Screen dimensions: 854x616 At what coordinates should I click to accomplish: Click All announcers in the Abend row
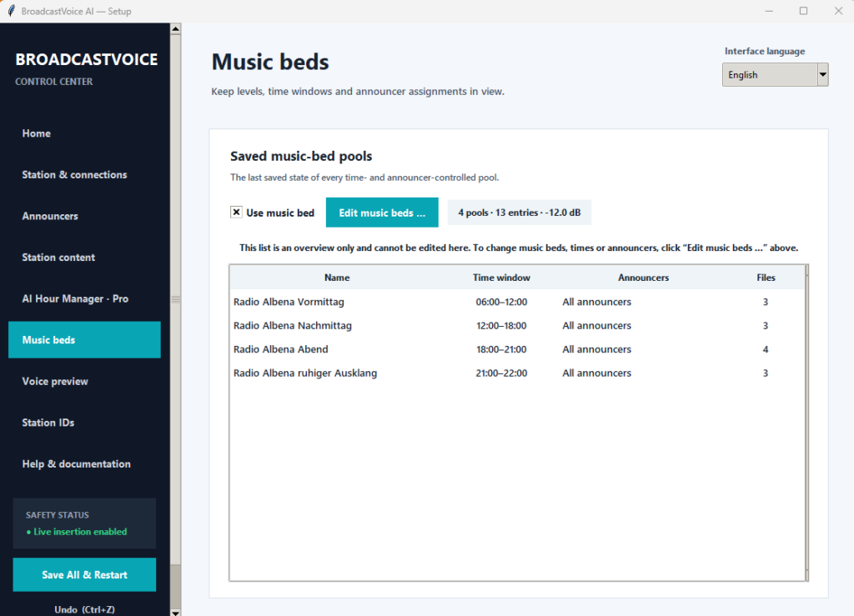pyautogui.click(x=596, y=349)
